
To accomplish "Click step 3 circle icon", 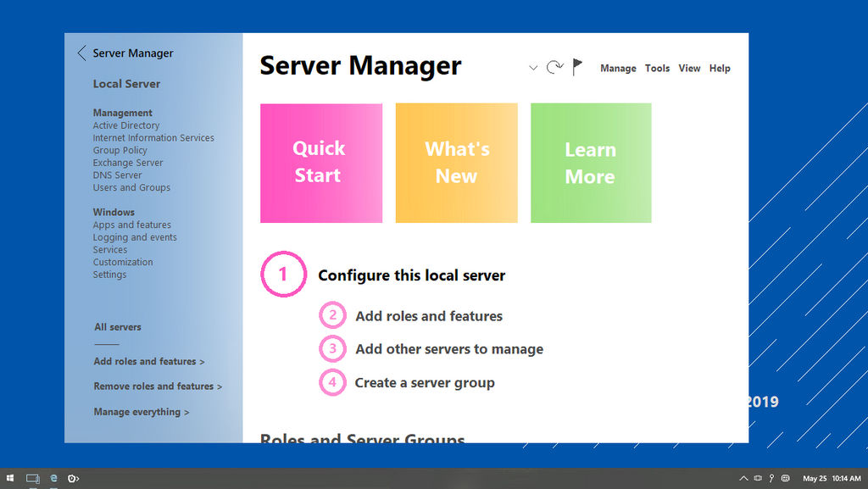I will click(332, 348).
